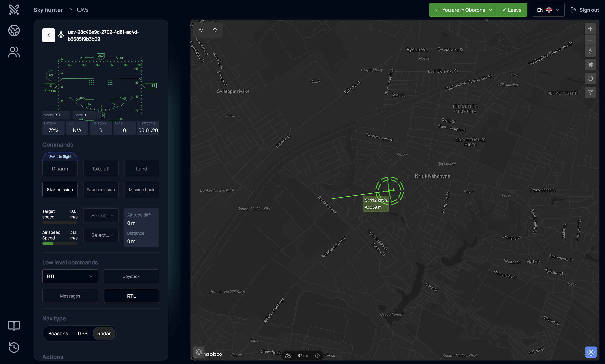Open the users sidebar icon
The width and height of the screenshot is (605, 364).
coord(14,52)
